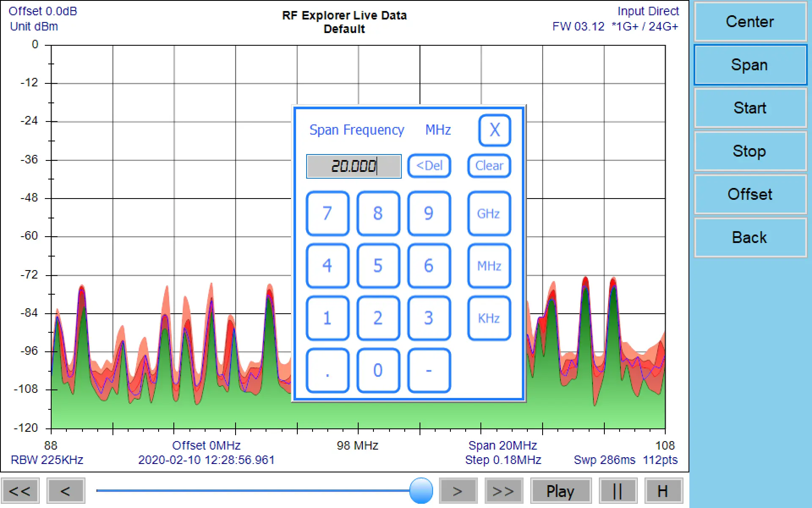
Task: Click the H hold button
Action: pos(664,491)
